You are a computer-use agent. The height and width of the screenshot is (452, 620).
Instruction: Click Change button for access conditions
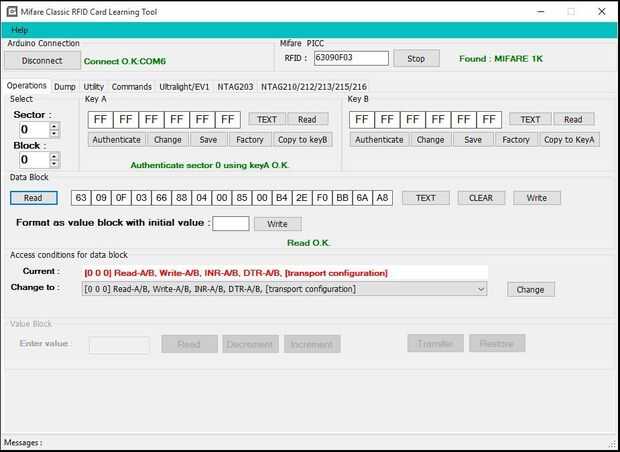pos(531,289)
